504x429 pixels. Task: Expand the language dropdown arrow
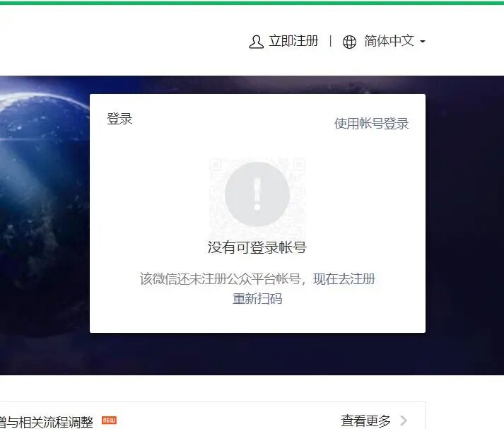(x=423, y=42)
